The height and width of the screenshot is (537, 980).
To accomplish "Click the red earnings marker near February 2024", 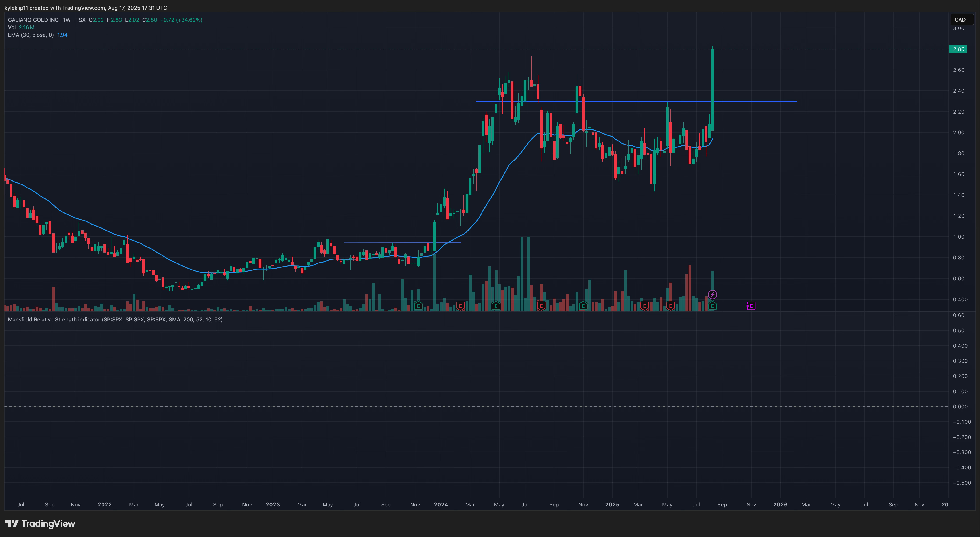I will [460, 306].
